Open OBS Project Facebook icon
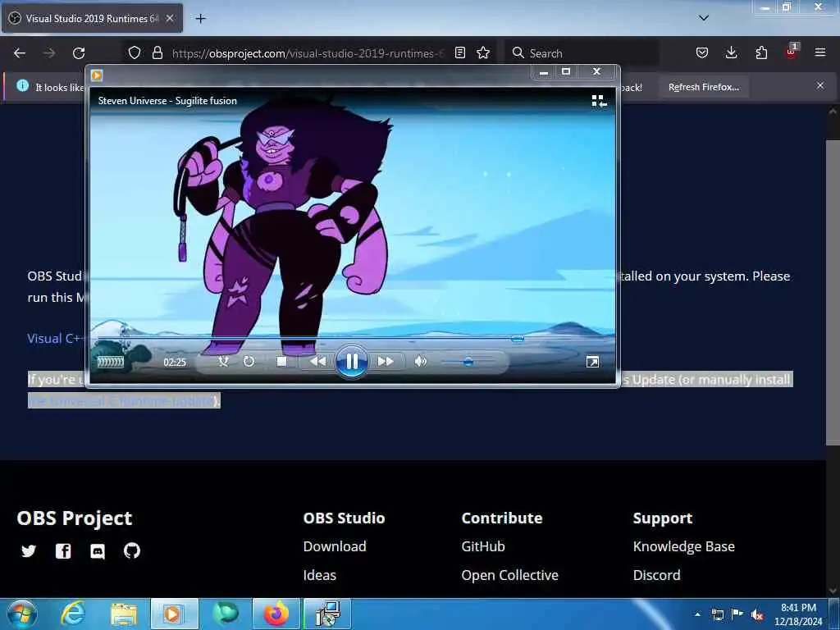 point(63,550)
